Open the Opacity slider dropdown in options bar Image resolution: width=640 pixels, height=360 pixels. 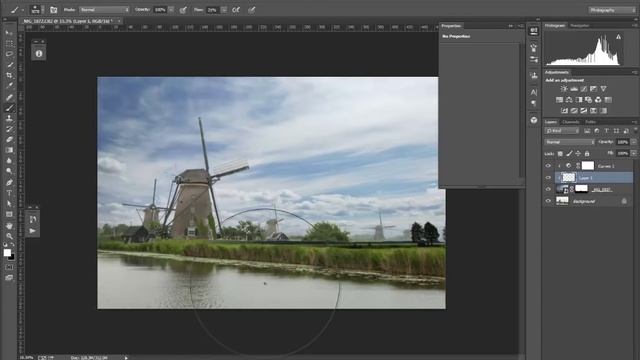[x=171, y=9]
